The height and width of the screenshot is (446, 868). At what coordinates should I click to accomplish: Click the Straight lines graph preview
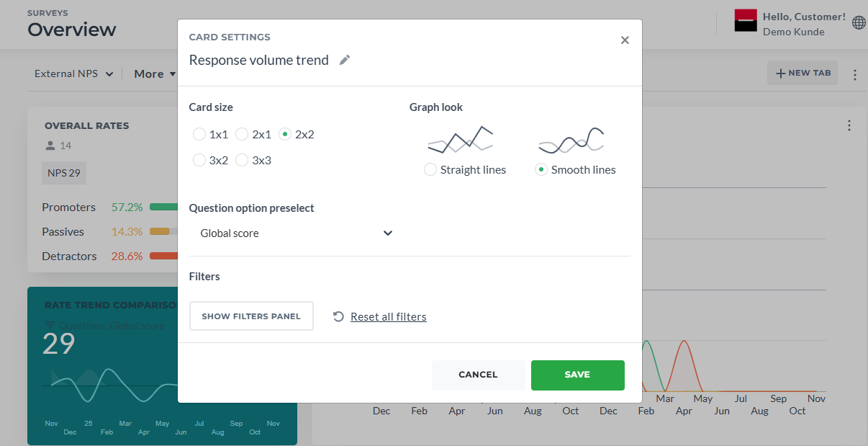pyautogui.click(x=460, y=140)
